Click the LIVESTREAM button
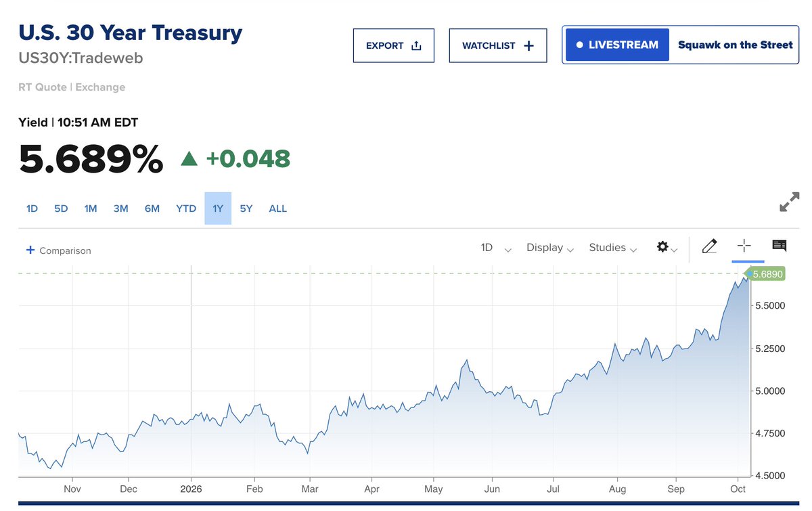Image resolution: width=812 pixels, height=511 pixels. pyautogui.click(x=617, y=45)
